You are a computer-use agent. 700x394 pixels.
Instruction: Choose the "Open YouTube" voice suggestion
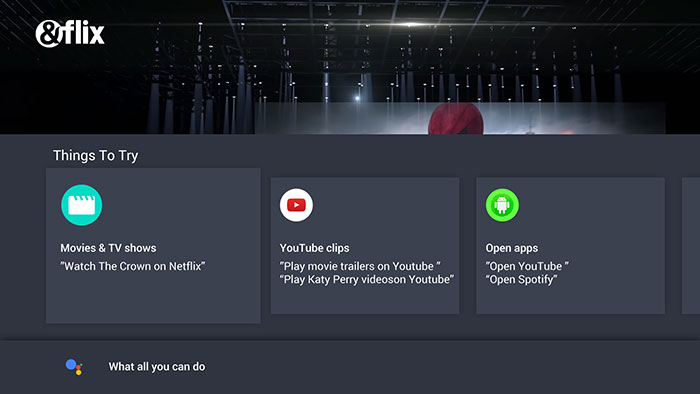click(x=527, y=266)
